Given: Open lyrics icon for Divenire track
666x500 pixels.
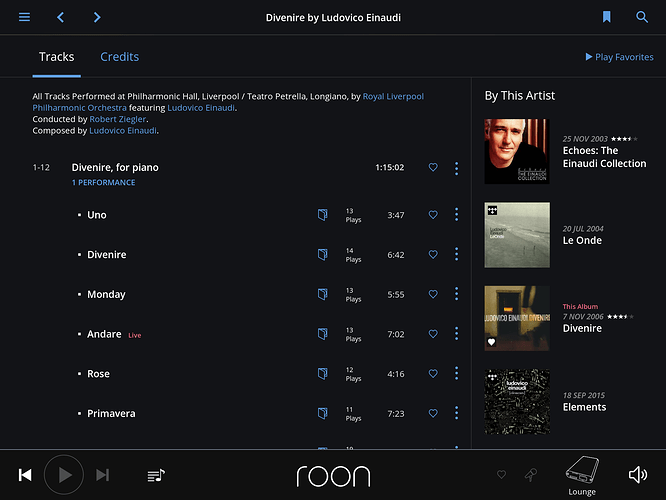Looking at the screenshot, I should pos(322,254).
